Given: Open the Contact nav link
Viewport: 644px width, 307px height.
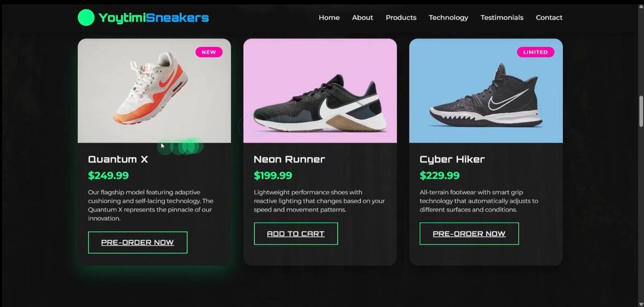Looking at the screenshot, I should [549, 18].
